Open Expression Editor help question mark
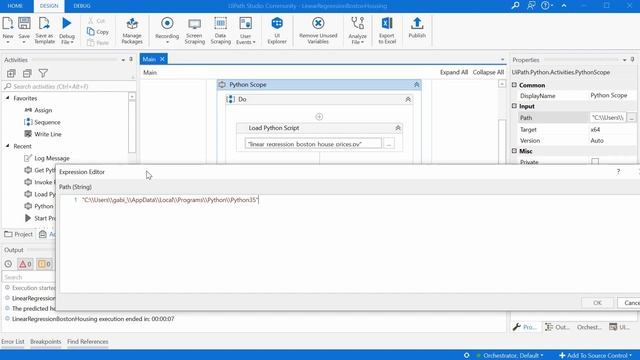This screenshot has width=640, height=360. point(618,172)
